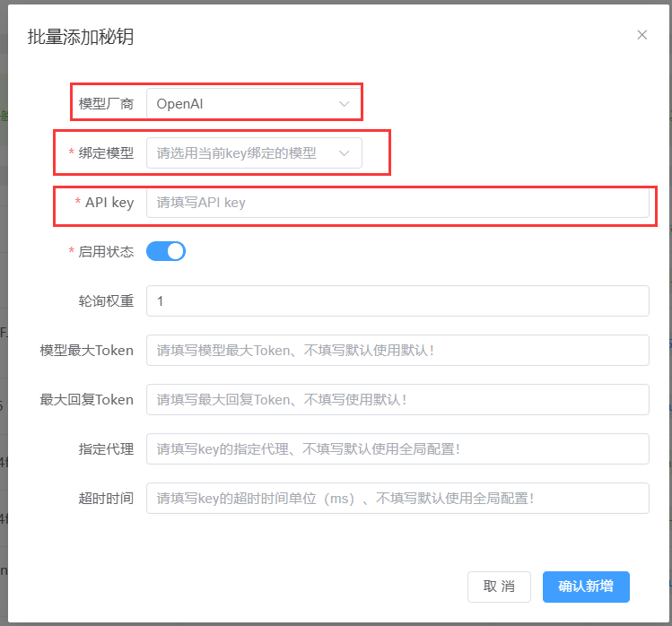Click the 启用状态 field label
Screen dimensions: 672x626
[x=106, y=252]
